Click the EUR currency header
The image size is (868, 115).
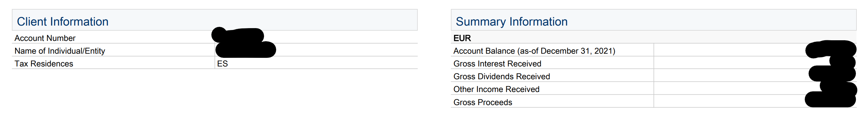point(462,38)
